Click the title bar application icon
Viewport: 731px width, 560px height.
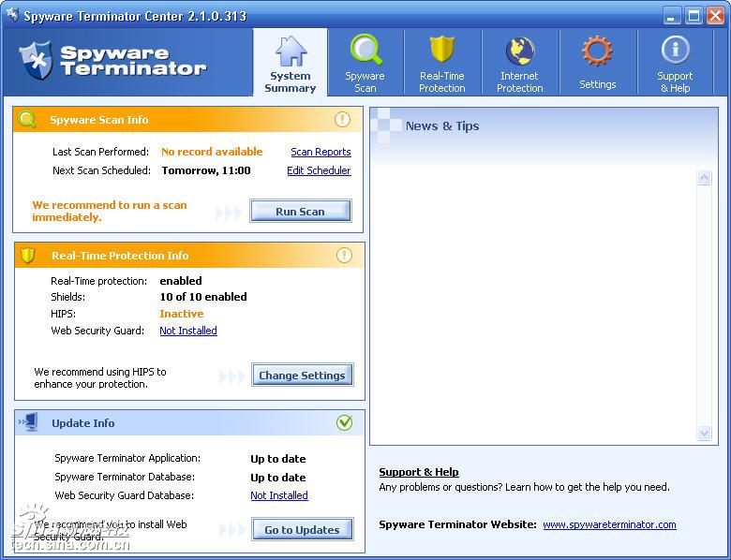click(x=12, y=15)
